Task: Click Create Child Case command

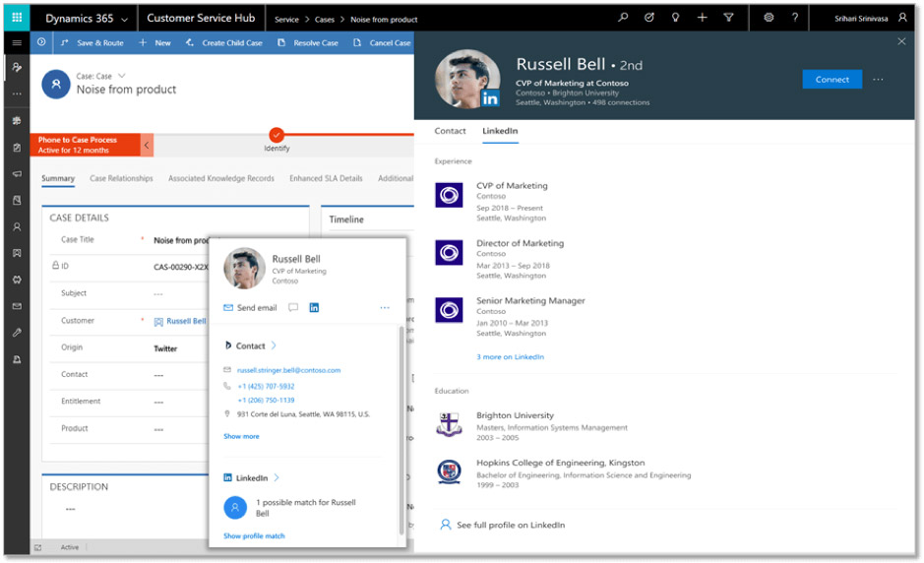Action: pyautogui.click(x=224, y=42)
